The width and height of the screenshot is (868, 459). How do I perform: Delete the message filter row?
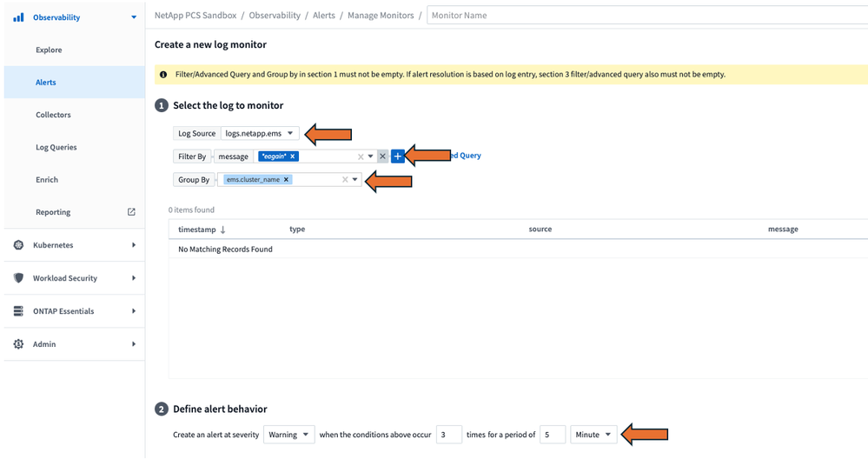tap(382, 156)
